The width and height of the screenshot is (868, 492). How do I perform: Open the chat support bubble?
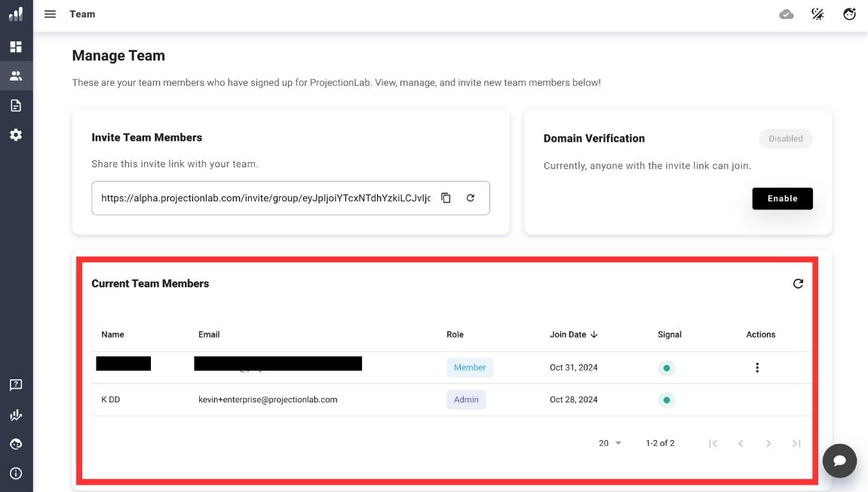pos(839,460)
